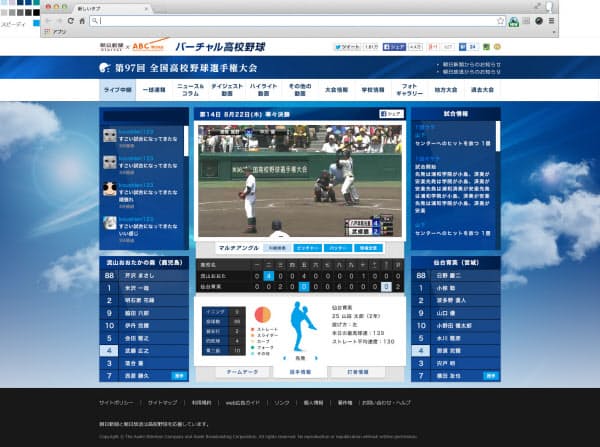Open the サイトマップ footer link
This screenshot has width=600, height=447.
pyautogui.click(x=163, y=402)
